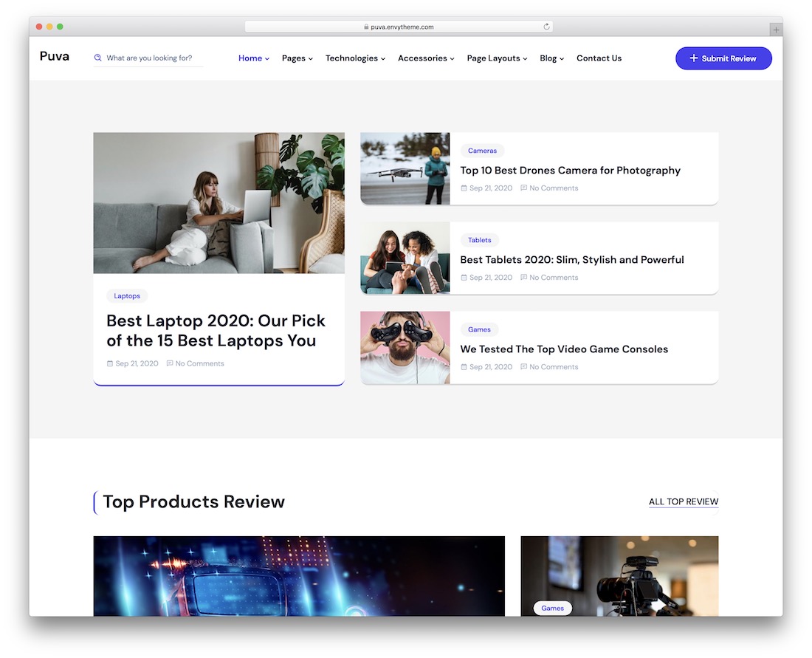Click comment icon on game consoles article
This screenshot has width=812, height=658.
coord(523,367)
